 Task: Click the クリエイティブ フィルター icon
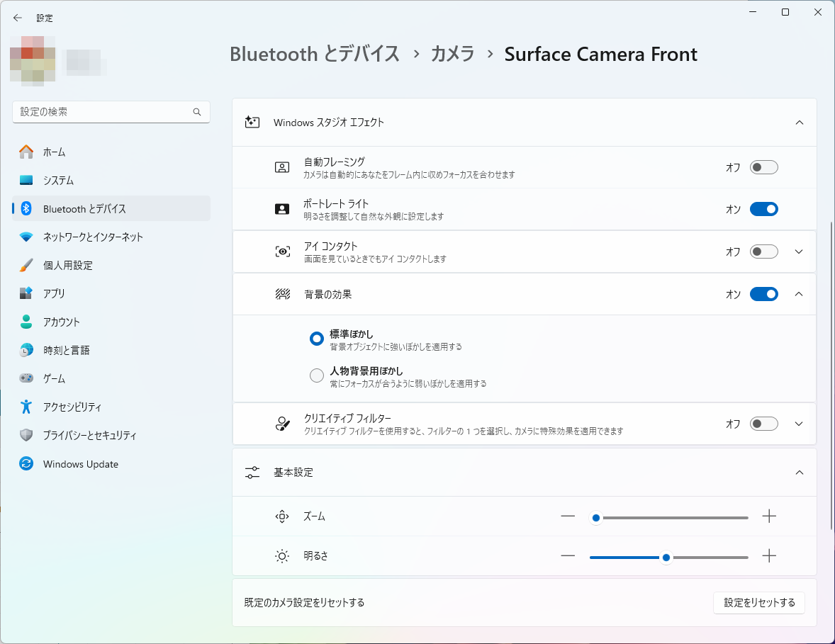pyautogui.click(x=283, y=423)
